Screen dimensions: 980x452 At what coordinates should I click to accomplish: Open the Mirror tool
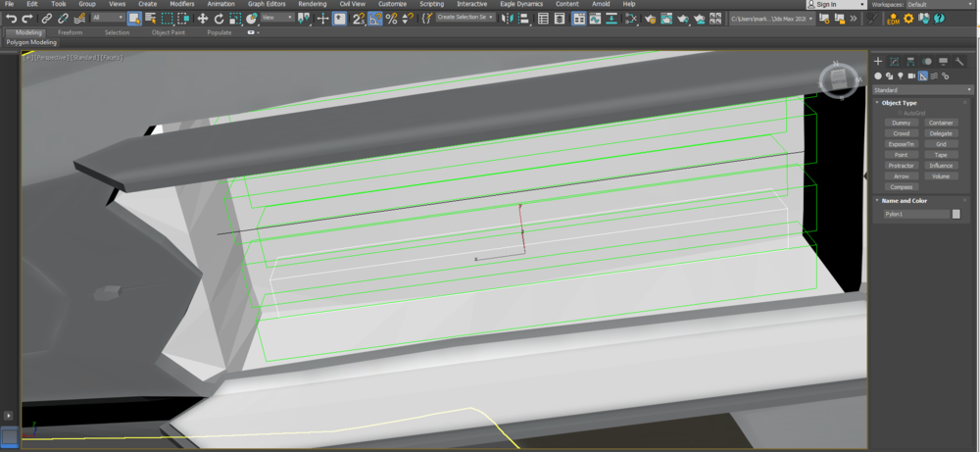pos(508,18)
